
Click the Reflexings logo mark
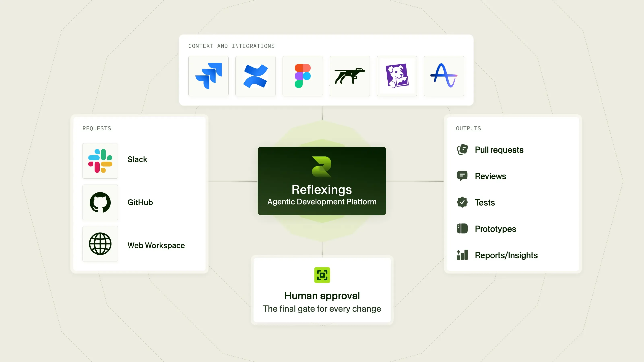322,167
